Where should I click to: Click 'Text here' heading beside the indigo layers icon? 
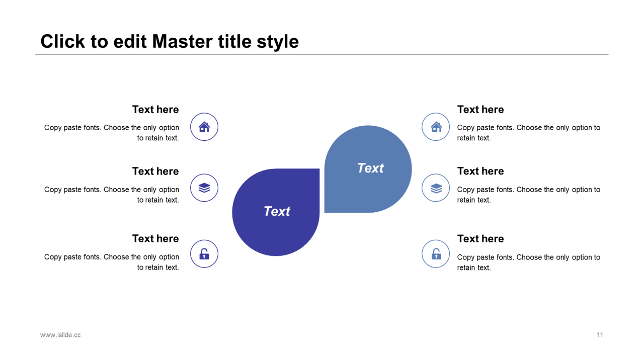[155, 171]
